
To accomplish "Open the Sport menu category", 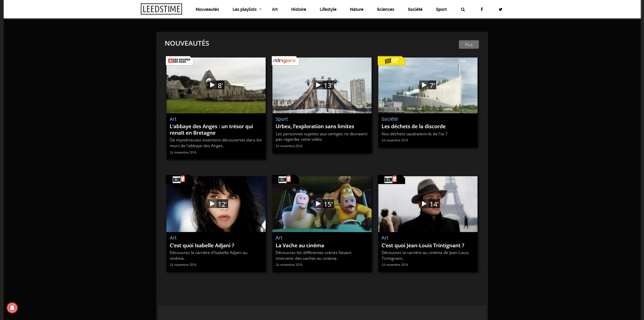I will click(x=441, y=9).
